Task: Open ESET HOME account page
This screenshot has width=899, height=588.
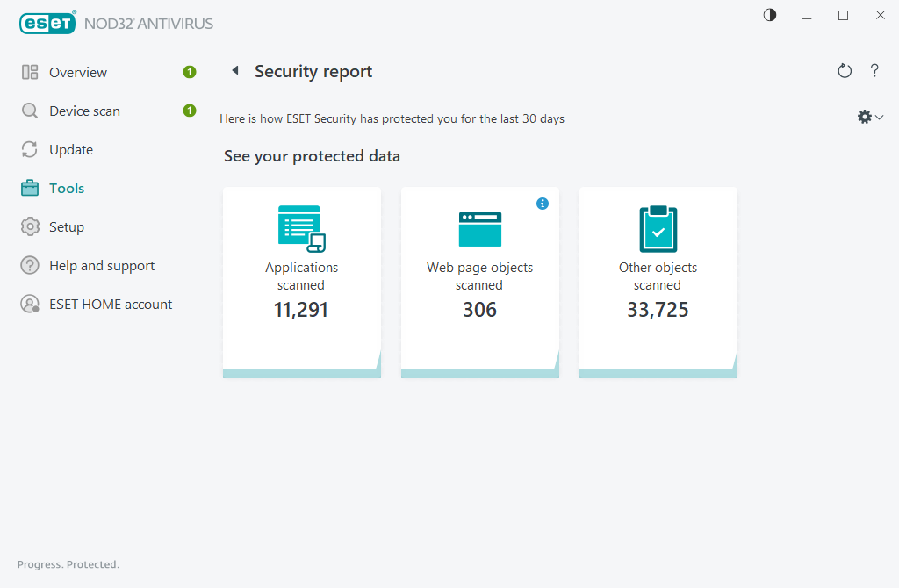Action: 111,305
